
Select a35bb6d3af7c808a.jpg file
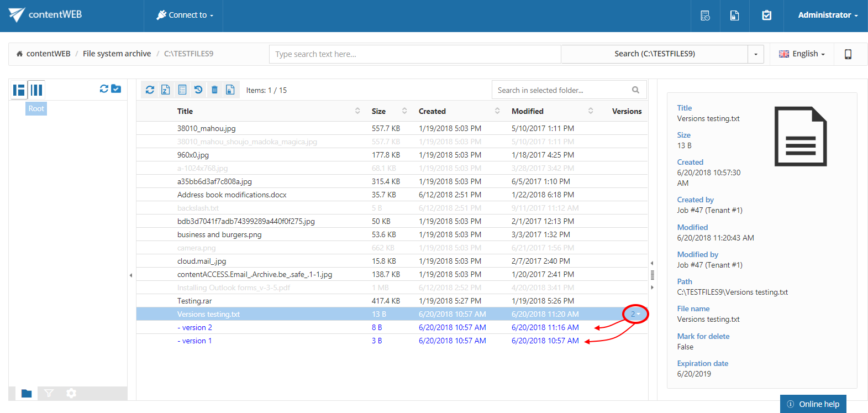click(x=392, y=181)
